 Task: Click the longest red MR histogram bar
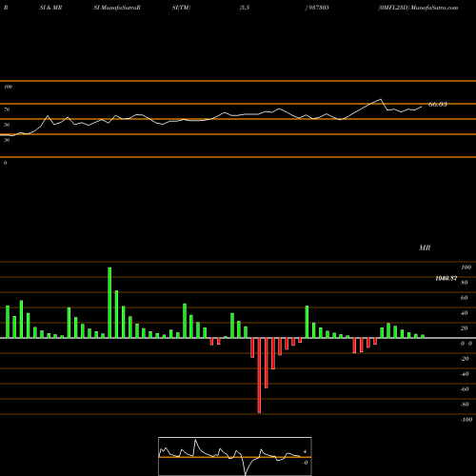pos(259,375)
